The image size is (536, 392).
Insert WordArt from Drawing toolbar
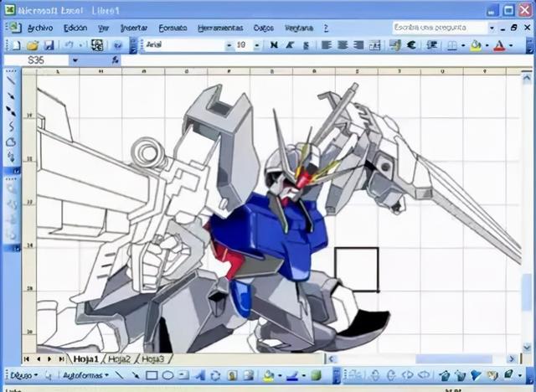pyautogui.click(x=199, y=375)
